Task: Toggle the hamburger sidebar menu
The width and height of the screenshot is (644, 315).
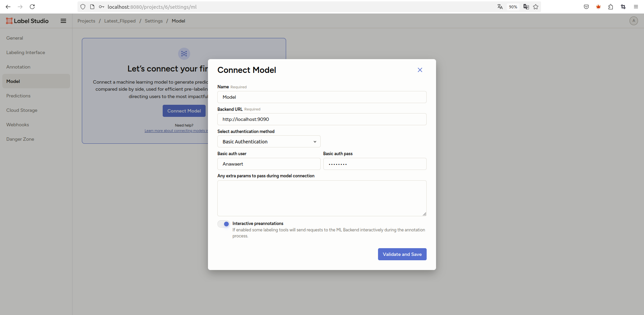Action: coord(63,21)
